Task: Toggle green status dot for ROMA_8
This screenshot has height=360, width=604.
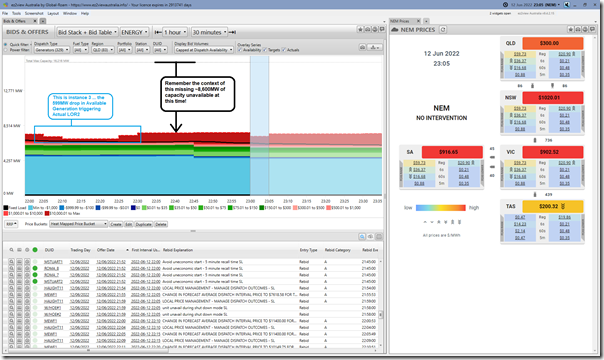Action: click(35, 268)
